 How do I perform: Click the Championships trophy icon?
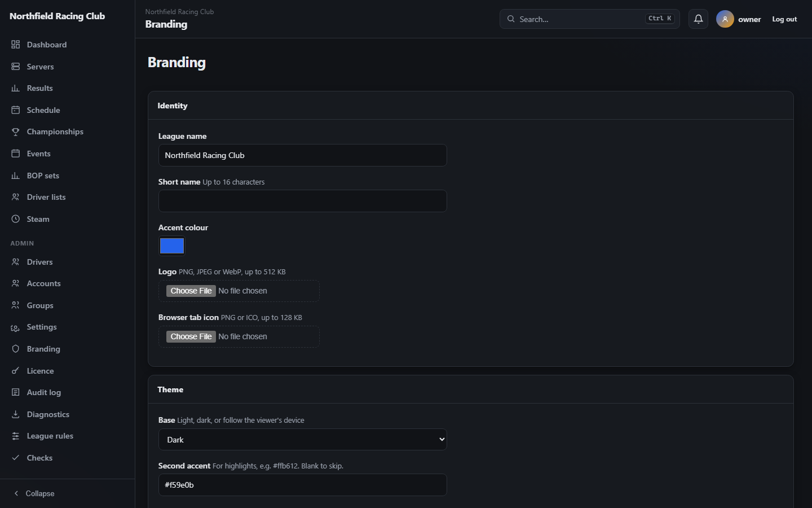[16, 132]
